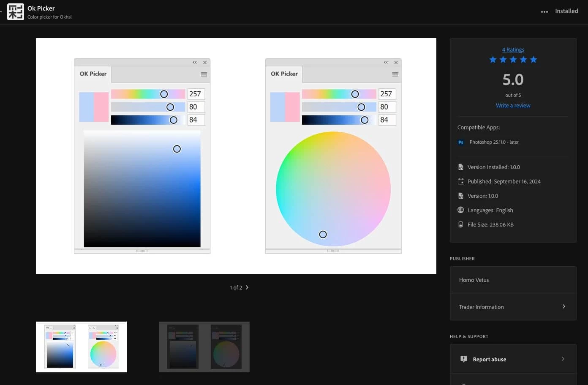
Task: Click the "File Size: 238.06 KB" text
Action: pos(490,224)
